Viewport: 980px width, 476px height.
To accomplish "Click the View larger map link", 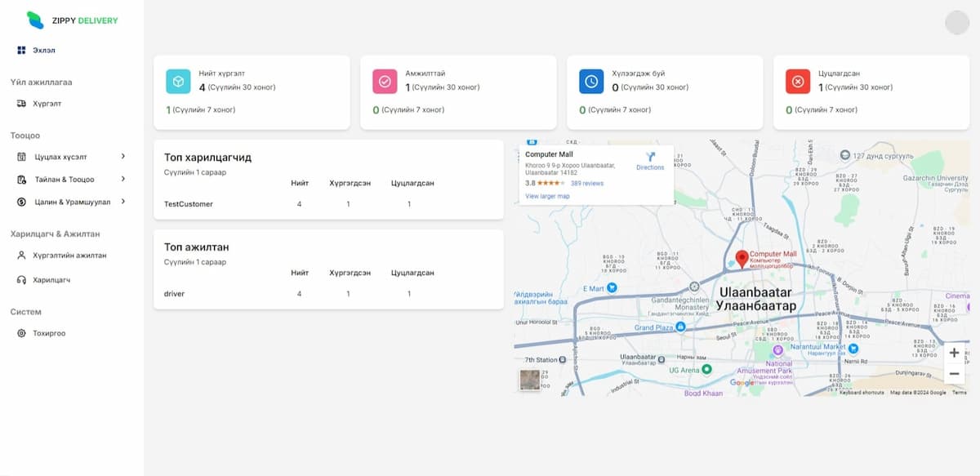I will tap(547, 196).
